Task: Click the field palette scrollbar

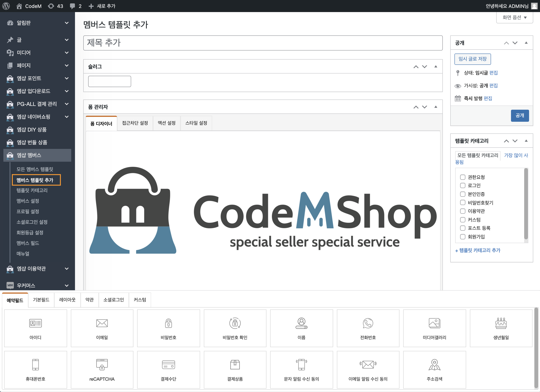Action: 536,348
